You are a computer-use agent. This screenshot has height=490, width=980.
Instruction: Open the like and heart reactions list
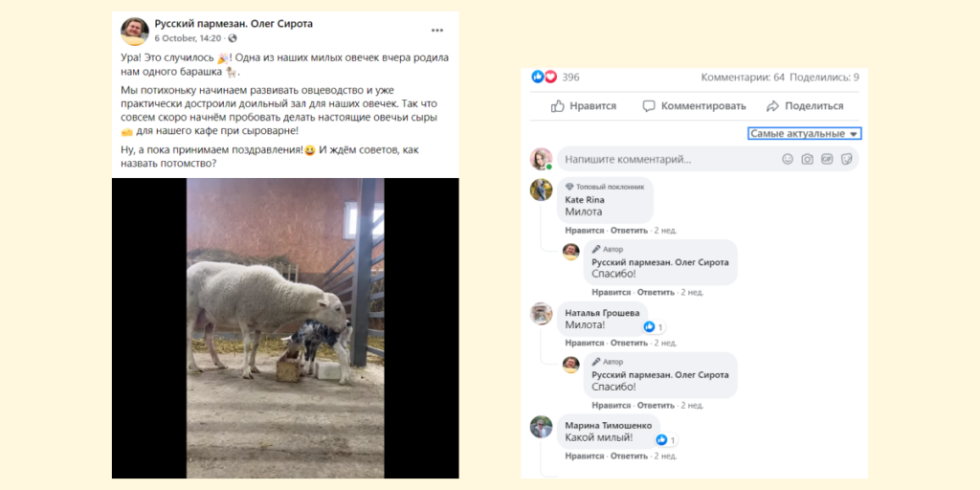[x=544, y=78]
